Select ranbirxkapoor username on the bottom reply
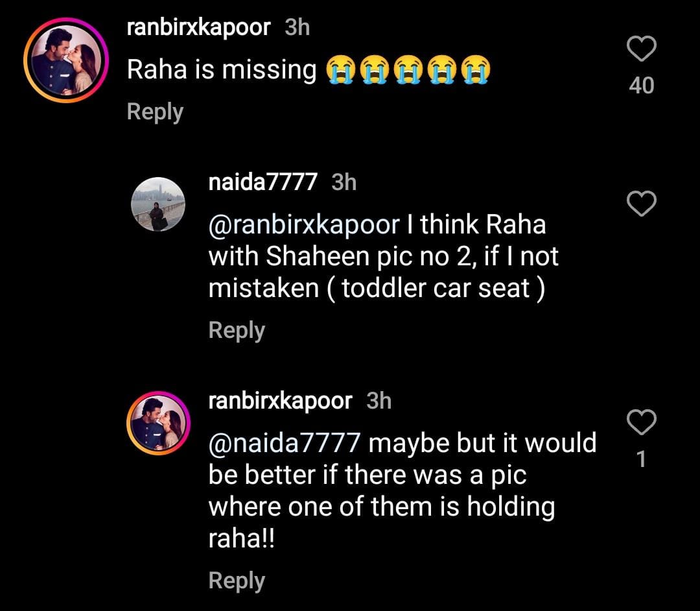The image size is (700, 611). click(x=280, y=401)
